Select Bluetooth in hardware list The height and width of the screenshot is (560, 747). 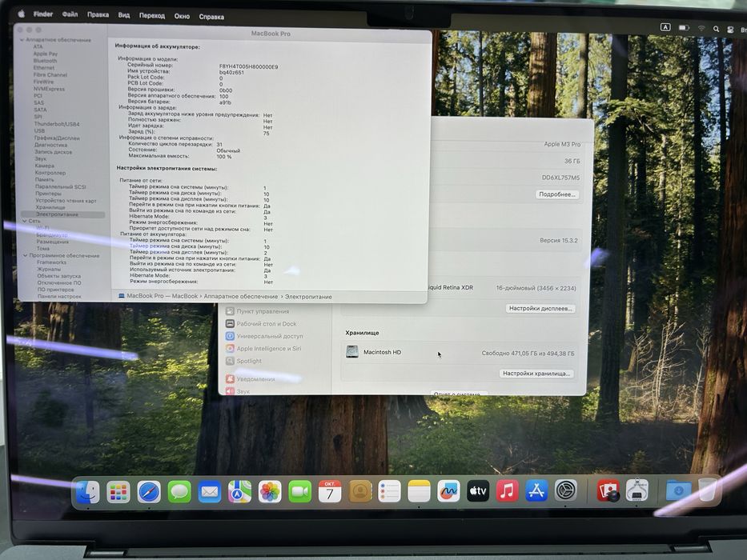(x=46, y=61)
